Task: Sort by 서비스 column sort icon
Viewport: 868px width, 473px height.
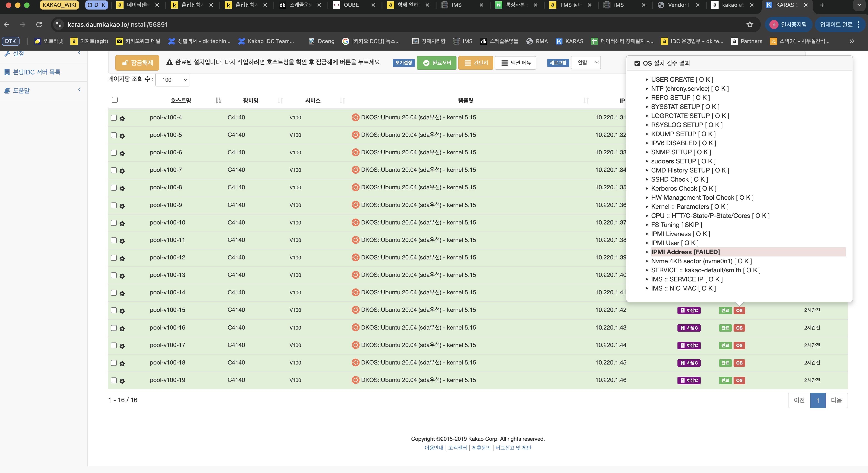Action: (x=342, y=100)
